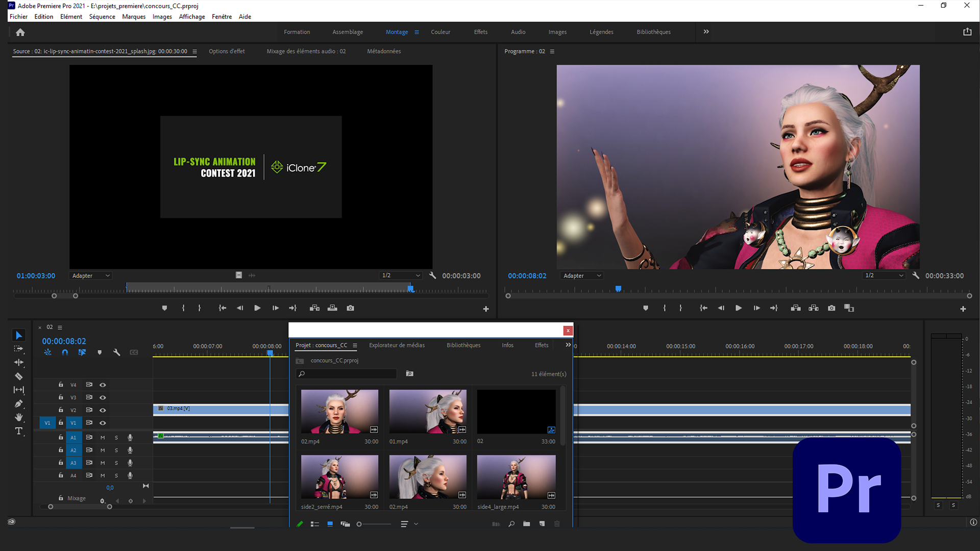Screen dimensions: 980x551
Task: Select the Type tool
Action: click(19, 431)
